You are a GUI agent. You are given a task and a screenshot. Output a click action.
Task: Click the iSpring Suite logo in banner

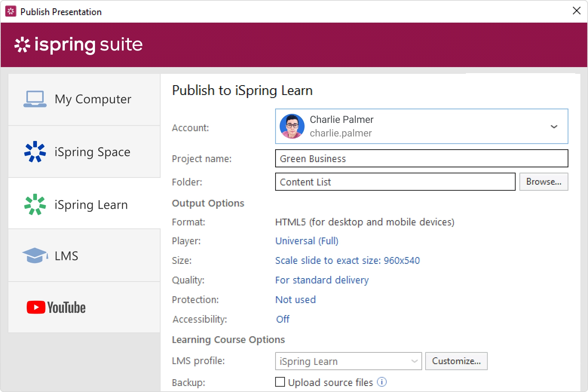point(78,44)
